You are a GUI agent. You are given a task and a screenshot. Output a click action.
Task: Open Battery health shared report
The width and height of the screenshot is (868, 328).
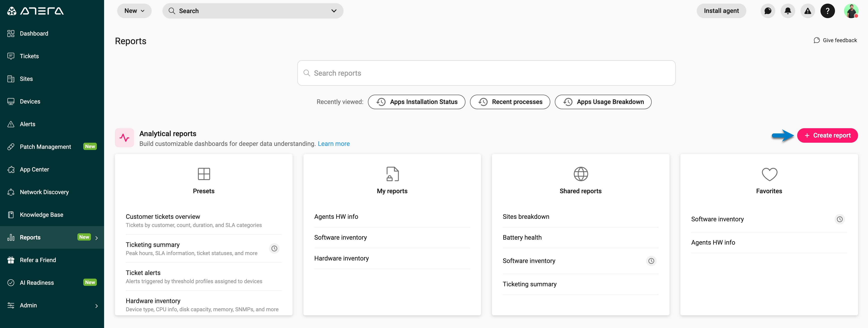(580, 238)
